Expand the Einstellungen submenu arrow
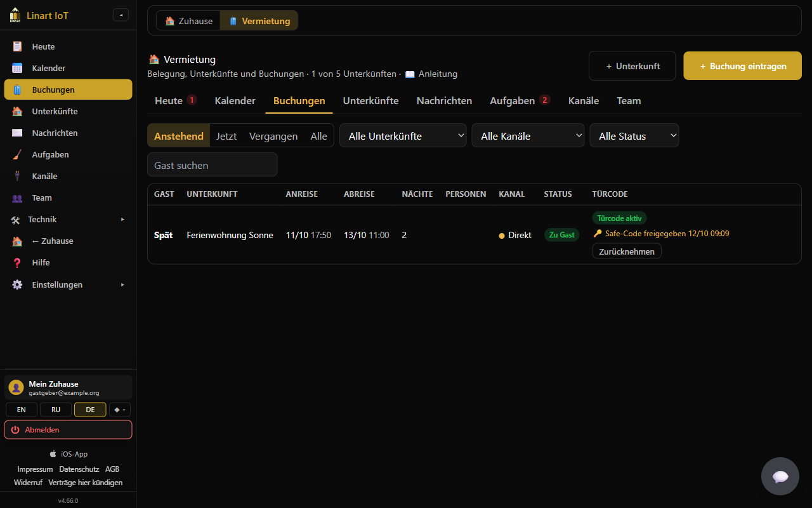 [122, 284]
